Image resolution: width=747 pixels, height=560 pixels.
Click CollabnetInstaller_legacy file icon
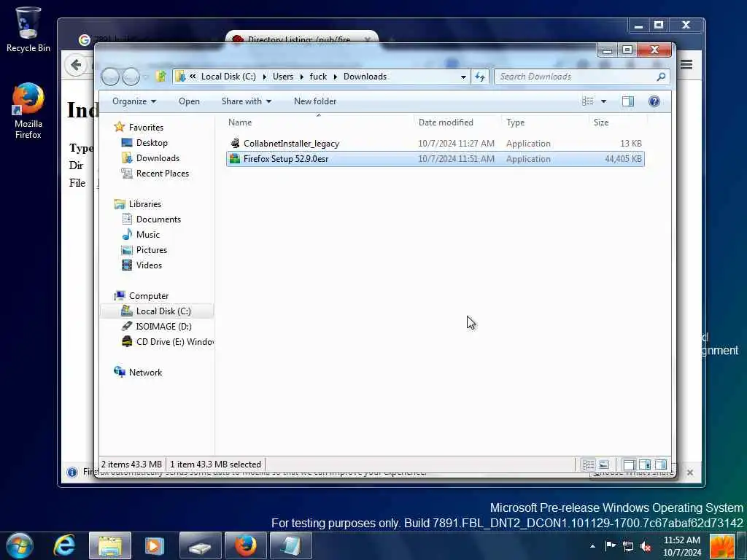click(234, 144)
